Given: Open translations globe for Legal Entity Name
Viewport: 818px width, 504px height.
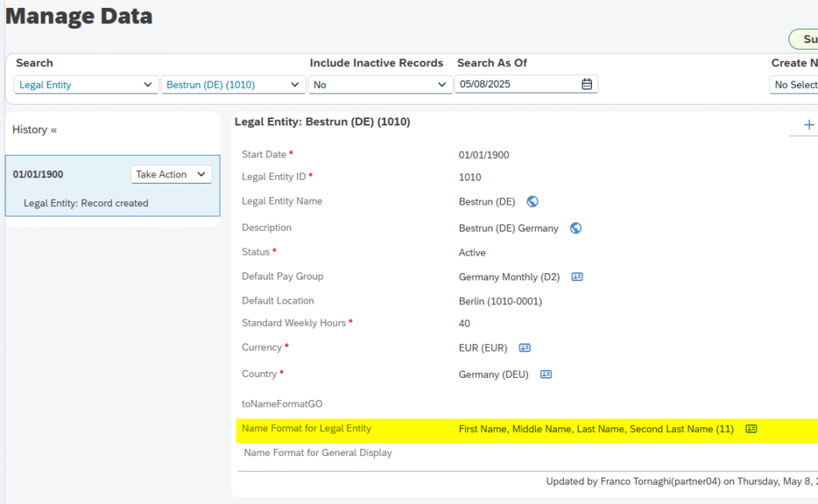Looking at the screenshot, I should pos(532,201).
